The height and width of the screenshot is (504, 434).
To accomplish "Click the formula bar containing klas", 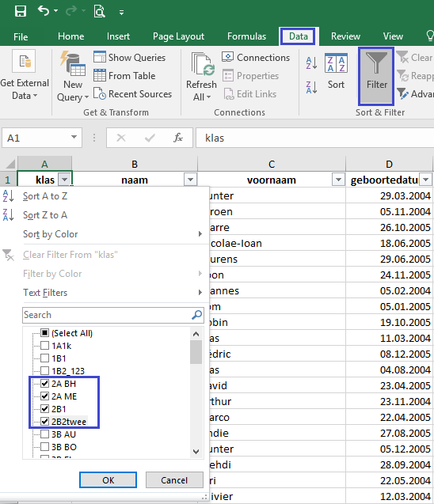I will (314, 138).
